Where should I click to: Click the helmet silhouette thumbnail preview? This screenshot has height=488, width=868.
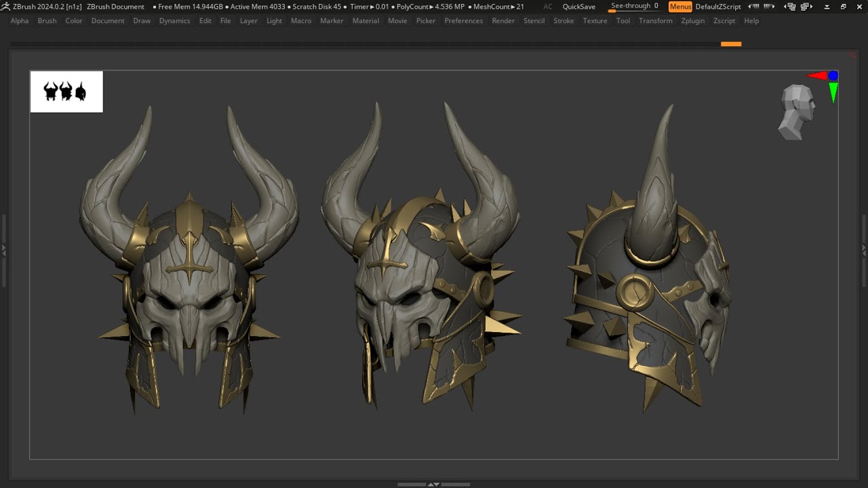(x=66, y=91)
